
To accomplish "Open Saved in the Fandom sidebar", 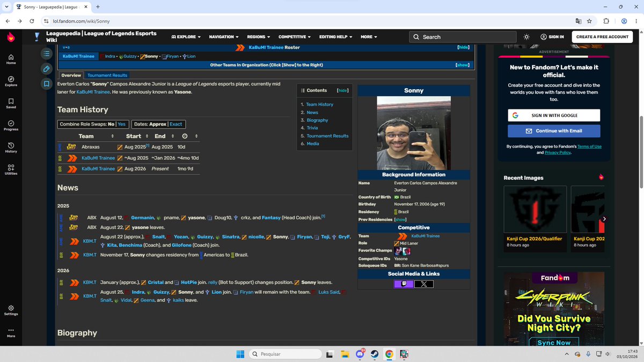I will [x=11, y=103].
